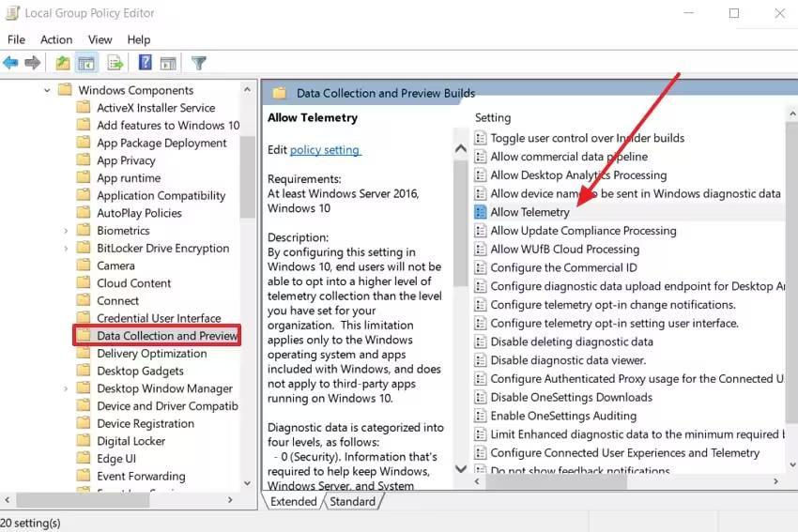
Task: Select Device Registration tree item
Action: (146, 424)
